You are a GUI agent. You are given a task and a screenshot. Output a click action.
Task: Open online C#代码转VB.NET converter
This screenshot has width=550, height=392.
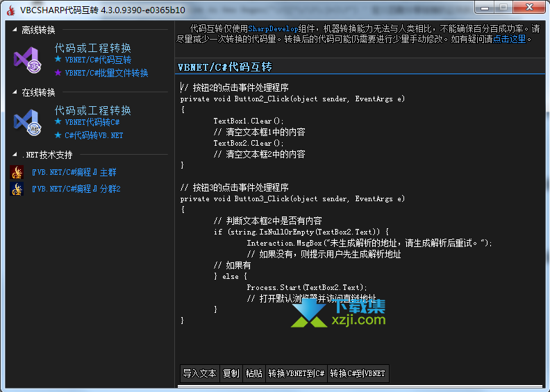[94, 135]
